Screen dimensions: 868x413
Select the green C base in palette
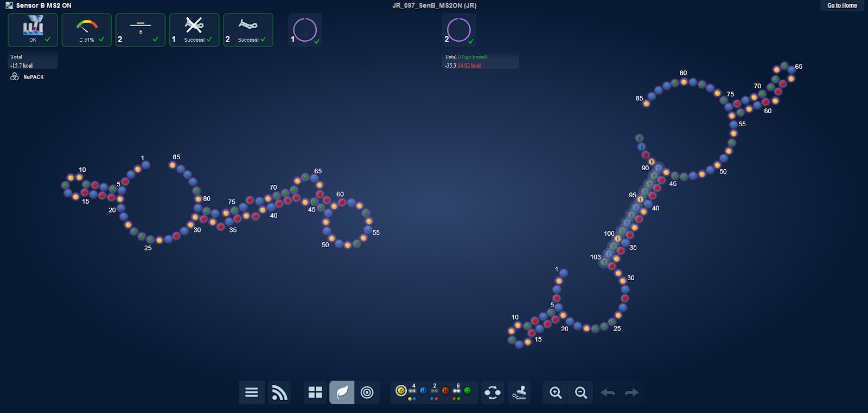point(468,391)
